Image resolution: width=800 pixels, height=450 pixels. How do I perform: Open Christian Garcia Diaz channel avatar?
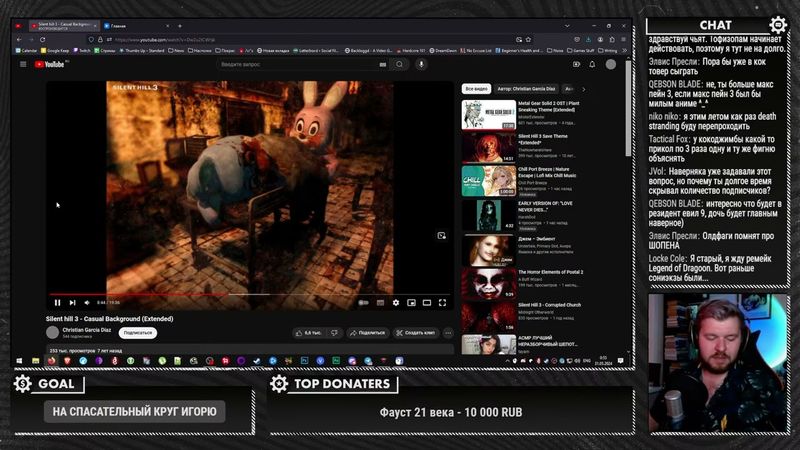pos(53,333)
